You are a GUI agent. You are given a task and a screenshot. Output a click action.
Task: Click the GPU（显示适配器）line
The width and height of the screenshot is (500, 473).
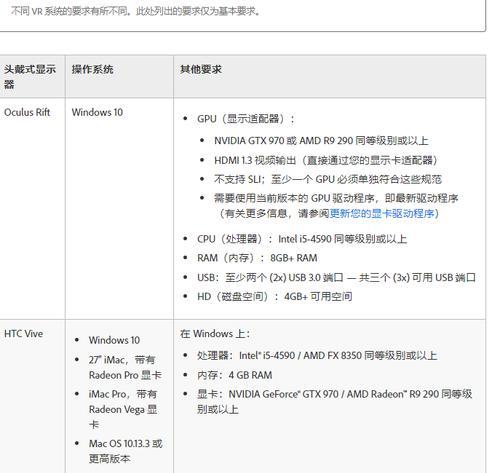[x=246, y=119]
